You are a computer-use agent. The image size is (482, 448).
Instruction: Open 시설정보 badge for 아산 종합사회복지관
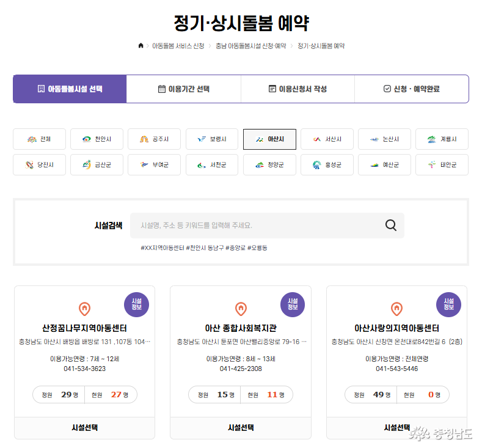[x=293, y=304]
